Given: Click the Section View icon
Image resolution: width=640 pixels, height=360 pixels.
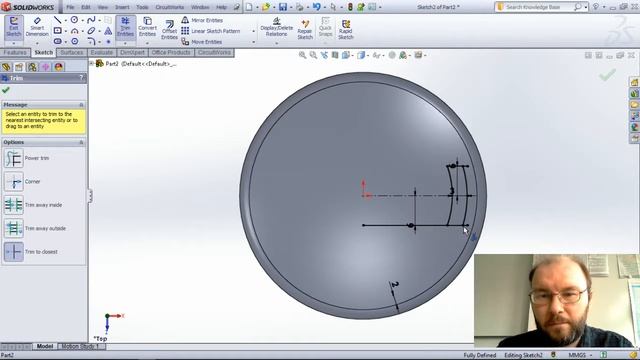Looking at the screenshot, I should (335, 55).
